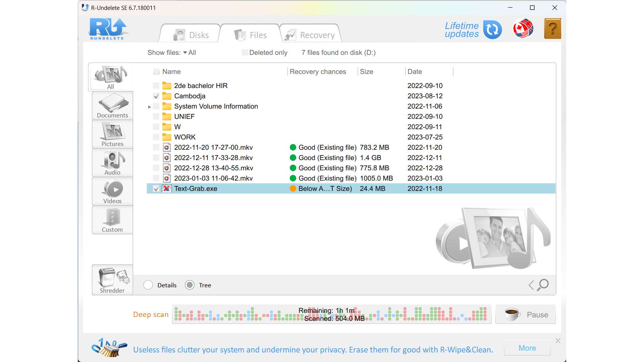Click the 2022-11-20 mkv file icon

coord(167,147)
